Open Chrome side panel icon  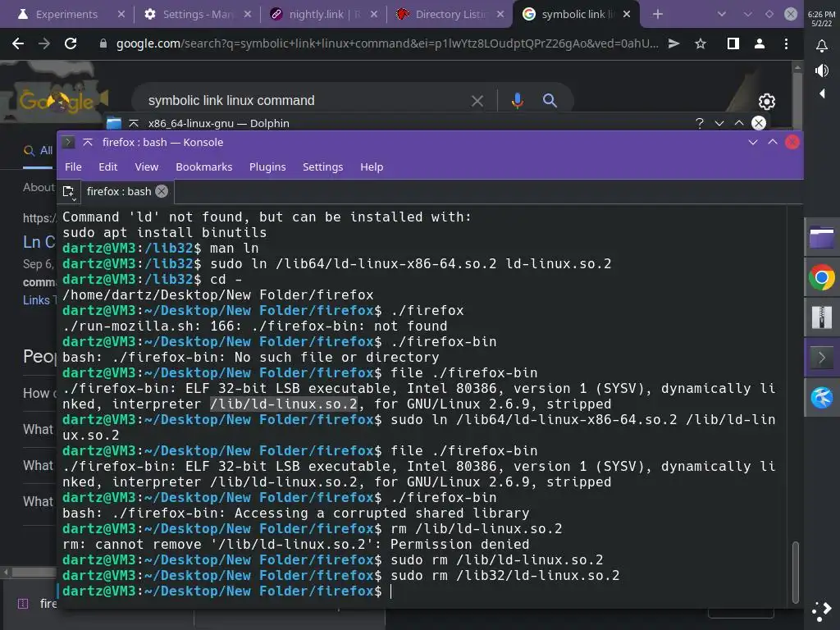tap(733, 43)
